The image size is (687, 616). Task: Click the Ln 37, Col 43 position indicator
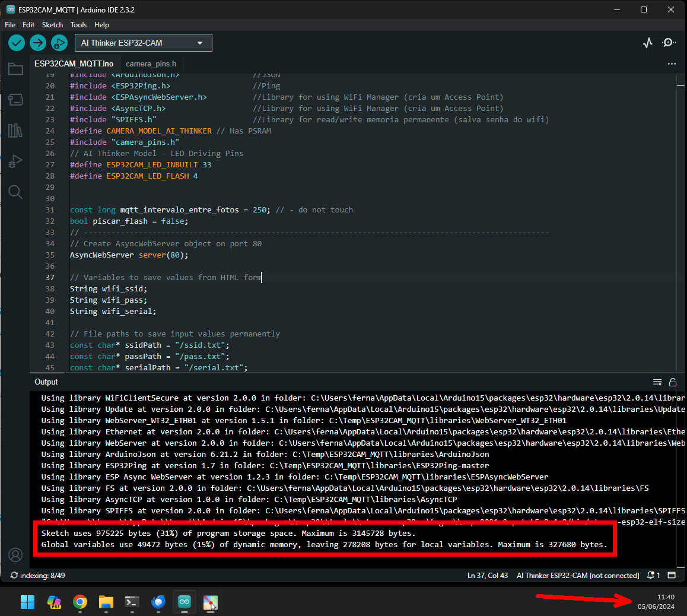coord(488,575)
